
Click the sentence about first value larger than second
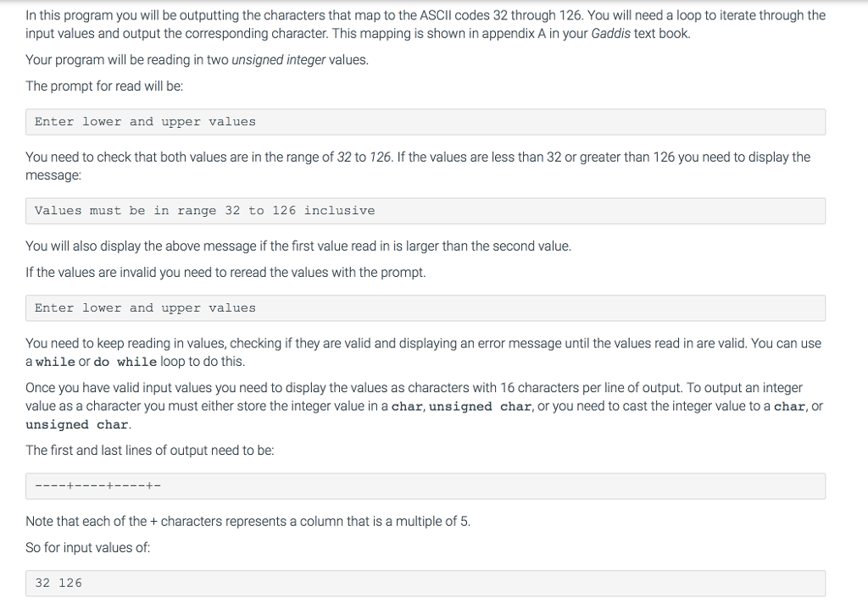pyautogui.click(x=298, y=246)
